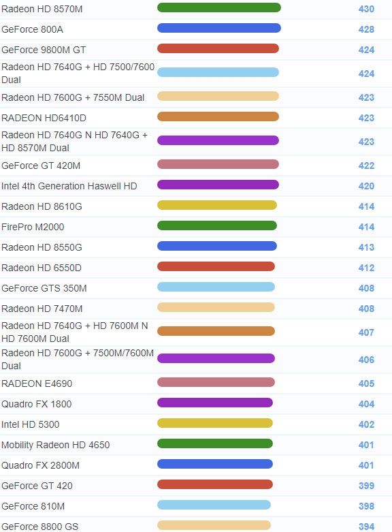Open the FirePro M2000 entry
392x532 pixels.
pos(33,227)
